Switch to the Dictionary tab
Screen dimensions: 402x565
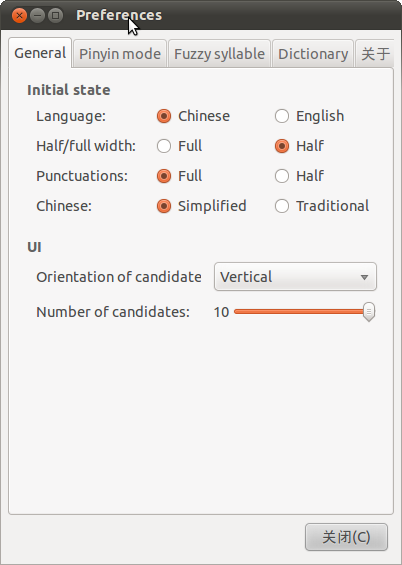[313, 54]
